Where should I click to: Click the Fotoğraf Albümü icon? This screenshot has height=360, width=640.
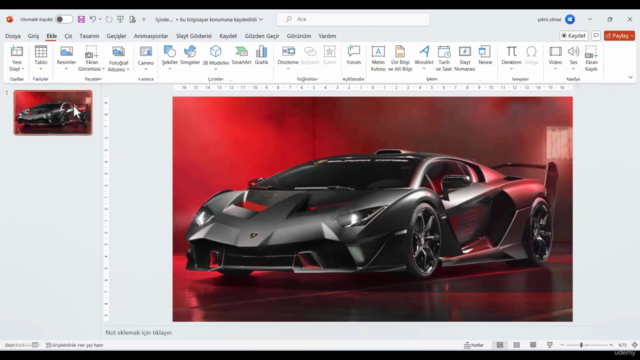pos(118,52)
